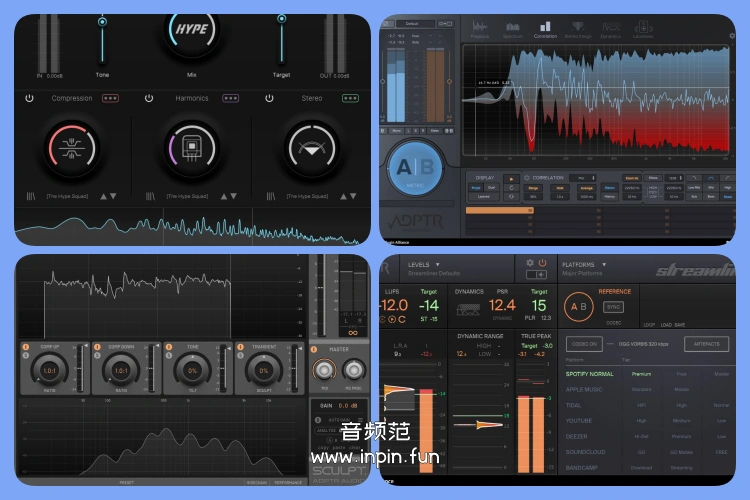Switch to Spectrum tab in Metric AB
Screen dimensions: 750x500
tap(513, 29)
